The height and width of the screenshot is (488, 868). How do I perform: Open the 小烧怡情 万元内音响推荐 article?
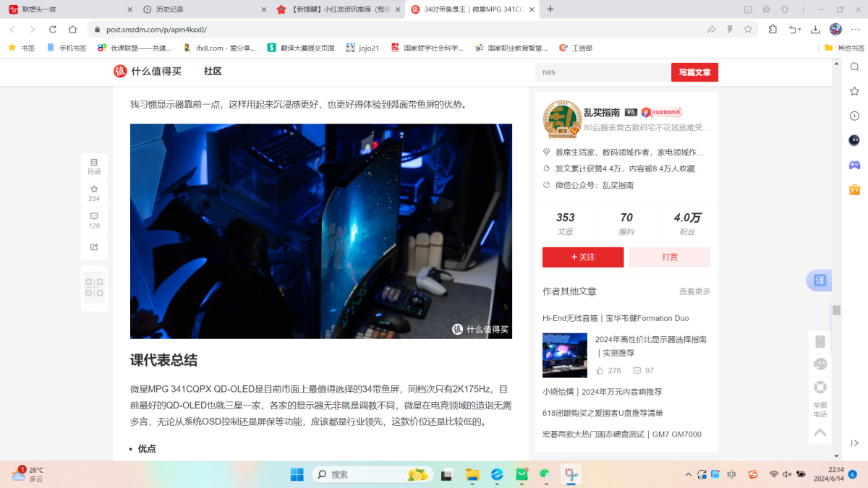[x=602, y=392]
